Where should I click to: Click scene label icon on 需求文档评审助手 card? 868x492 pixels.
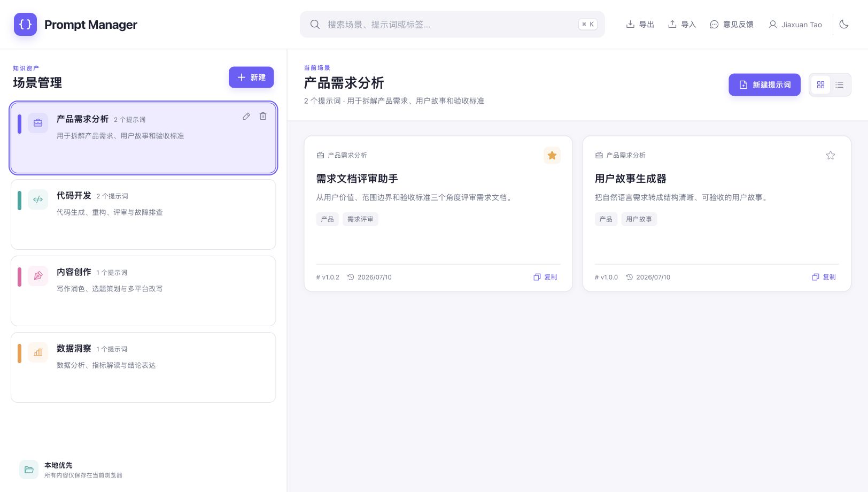[320, 155]
